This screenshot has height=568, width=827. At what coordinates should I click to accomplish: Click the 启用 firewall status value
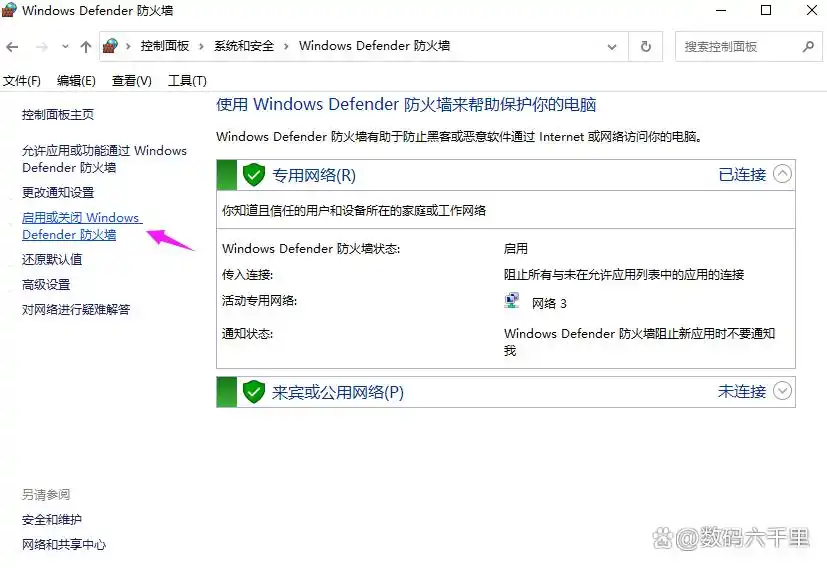pos(516,248)
